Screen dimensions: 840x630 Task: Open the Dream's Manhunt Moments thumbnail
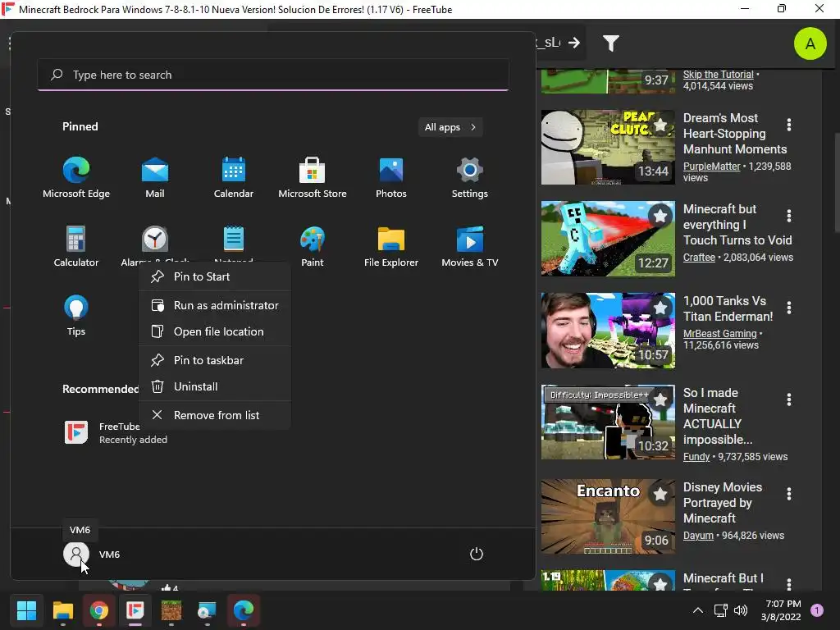pyautogui.click(x=608, y=148)
